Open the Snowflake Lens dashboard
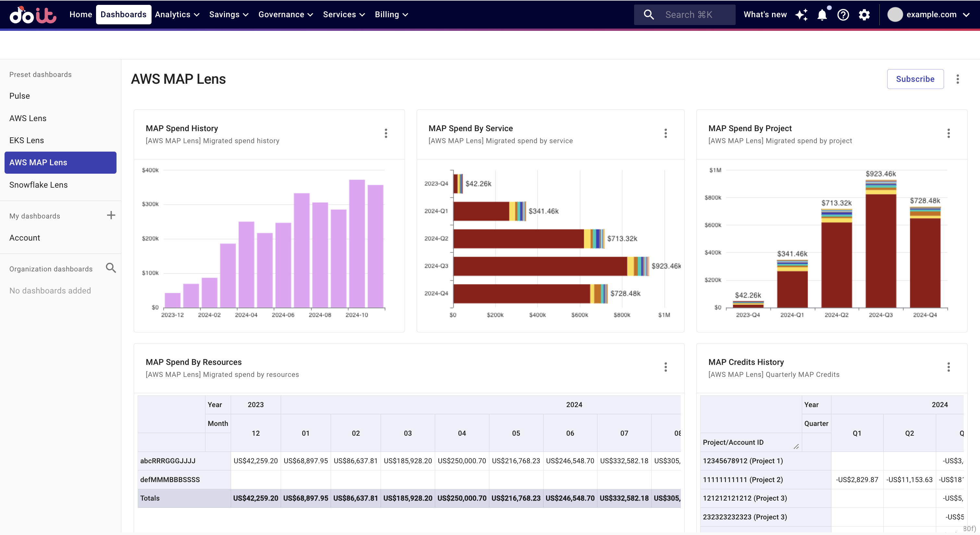This screenshot has height=535, width=980. 60,185
